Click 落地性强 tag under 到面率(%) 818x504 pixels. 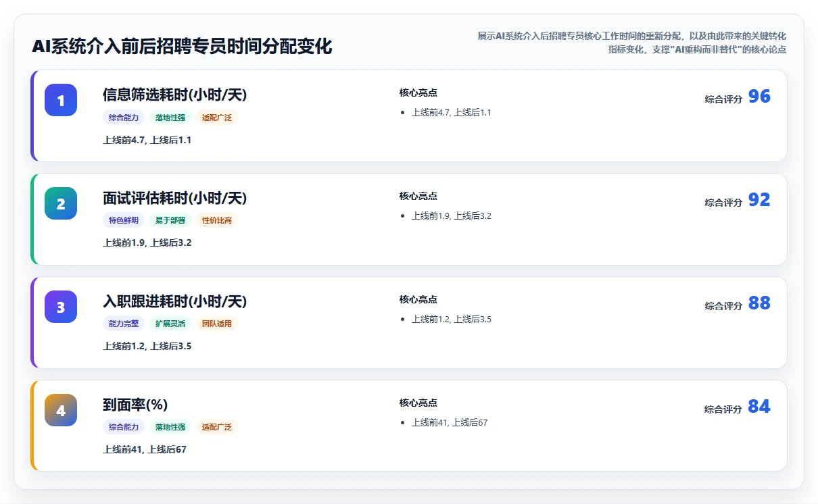tap(170, 427)
